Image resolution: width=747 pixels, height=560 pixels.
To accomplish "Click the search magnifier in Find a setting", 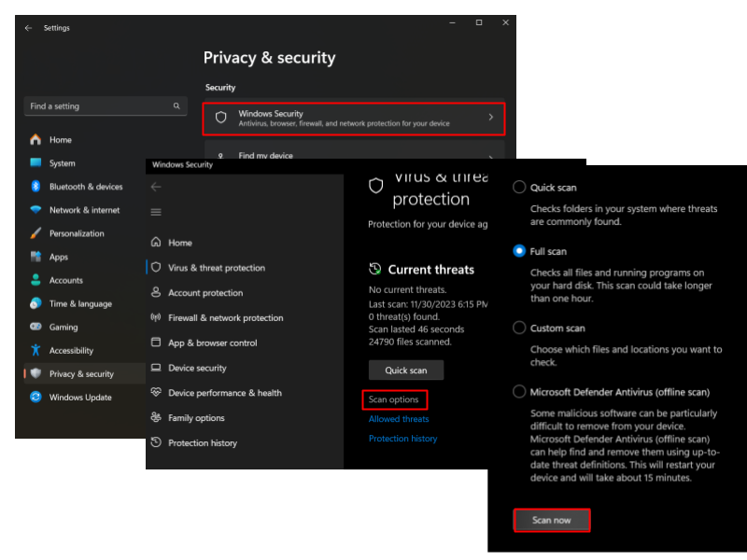I will click(x=176, y=105).
